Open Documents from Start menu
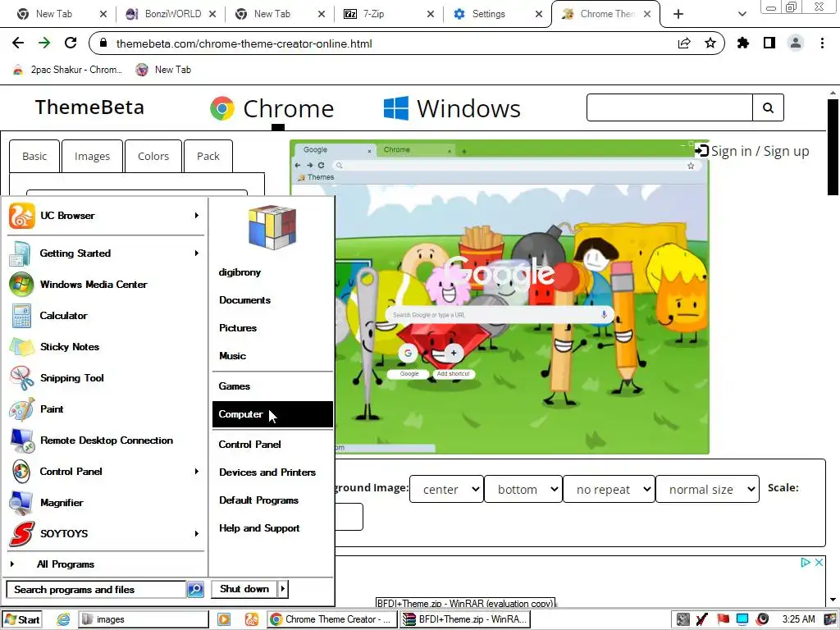The height and width of the screenshot is (630, 840). coord(272,300)
